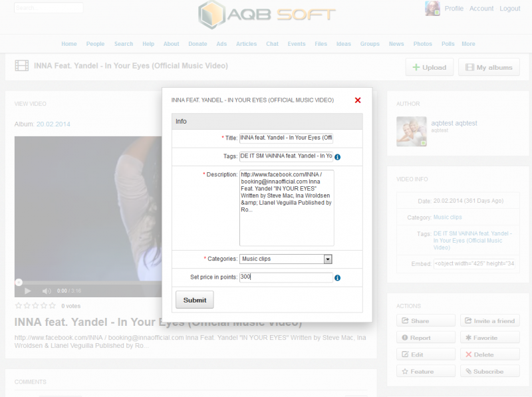
Task: Open the About page
Action: (172, 44)
